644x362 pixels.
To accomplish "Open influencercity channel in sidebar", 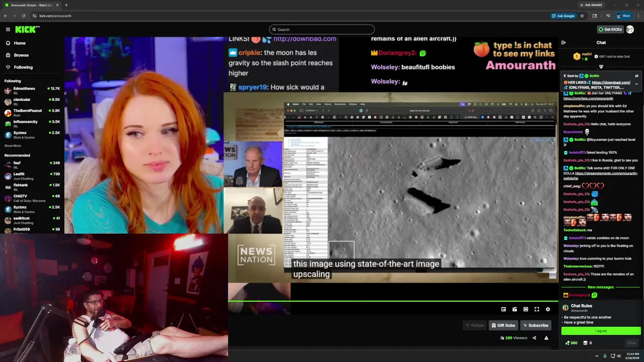I will tap(32, 123).
